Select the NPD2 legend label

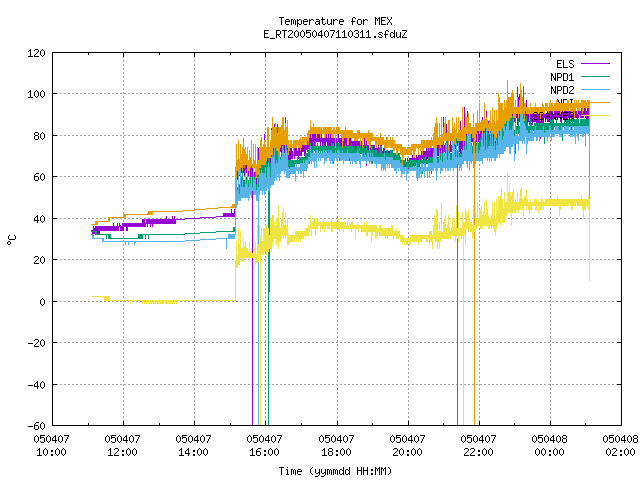(562, 90)
